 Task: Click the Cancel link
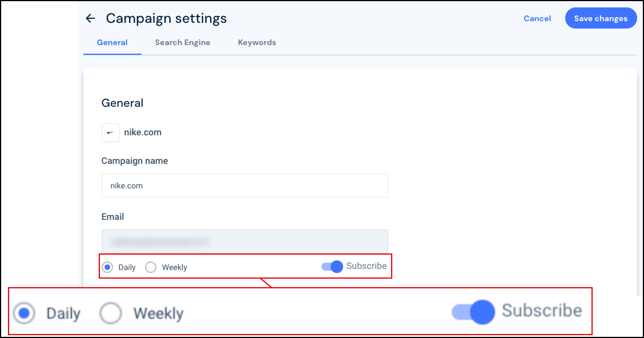[x=537, y=18]
